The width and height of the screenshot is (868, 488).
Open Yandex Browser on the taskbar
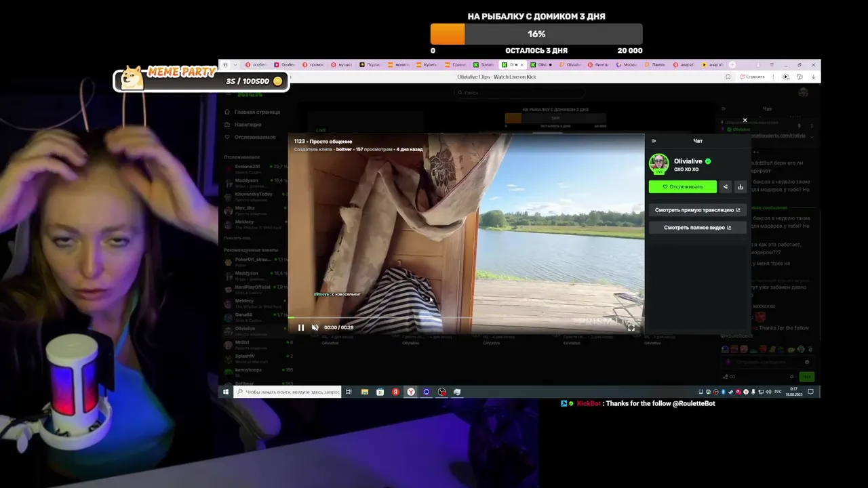pyautogui.click(x=411, y=392)
